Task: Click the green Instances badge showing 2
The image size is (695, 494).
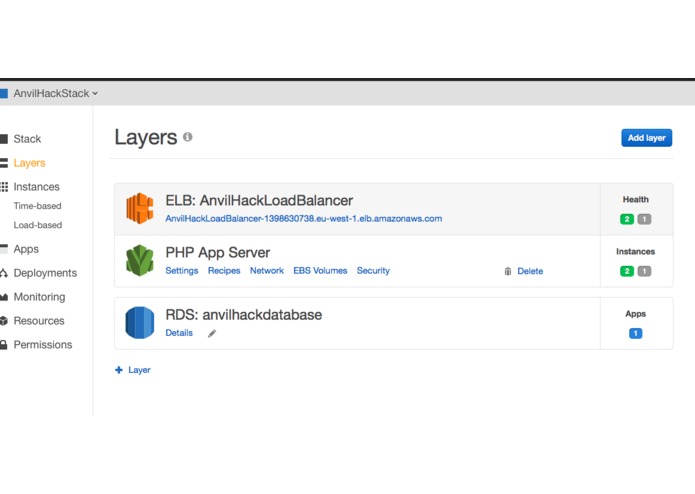Action: pos(627,271)
